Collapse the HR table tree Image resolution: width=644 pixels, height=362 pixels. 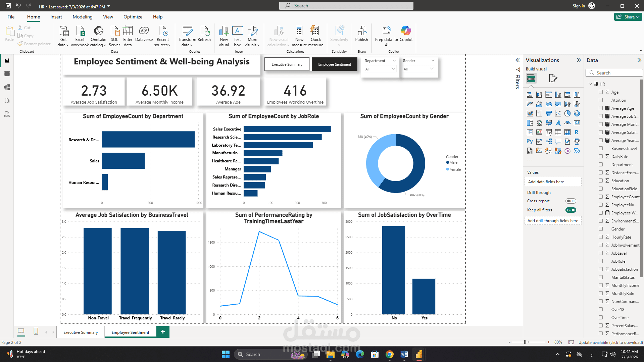click(x=590, y=84)
